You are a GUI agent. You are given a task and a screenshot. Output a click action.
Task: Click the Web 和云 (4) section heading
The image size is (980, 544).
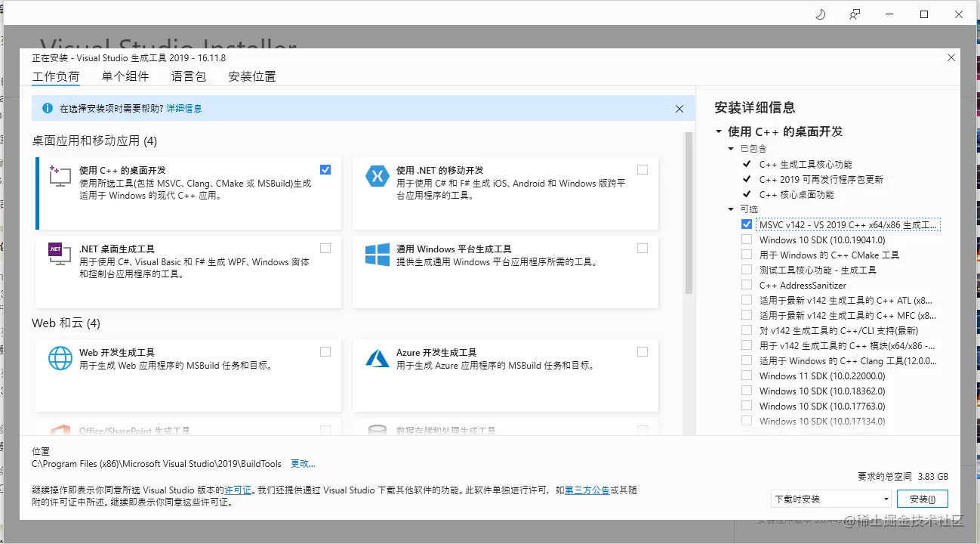click(66, 323)
